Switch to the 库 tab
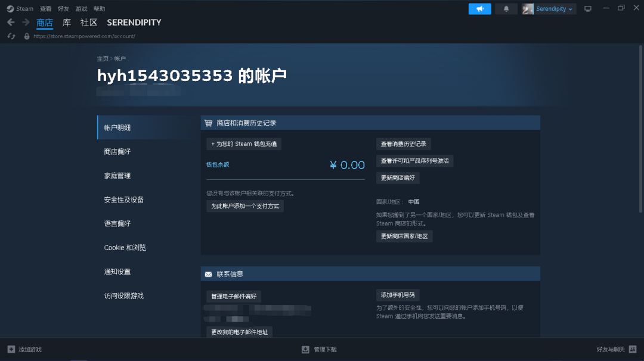Image resolution: width=644 pixels, height=361 pixels. 67,23
